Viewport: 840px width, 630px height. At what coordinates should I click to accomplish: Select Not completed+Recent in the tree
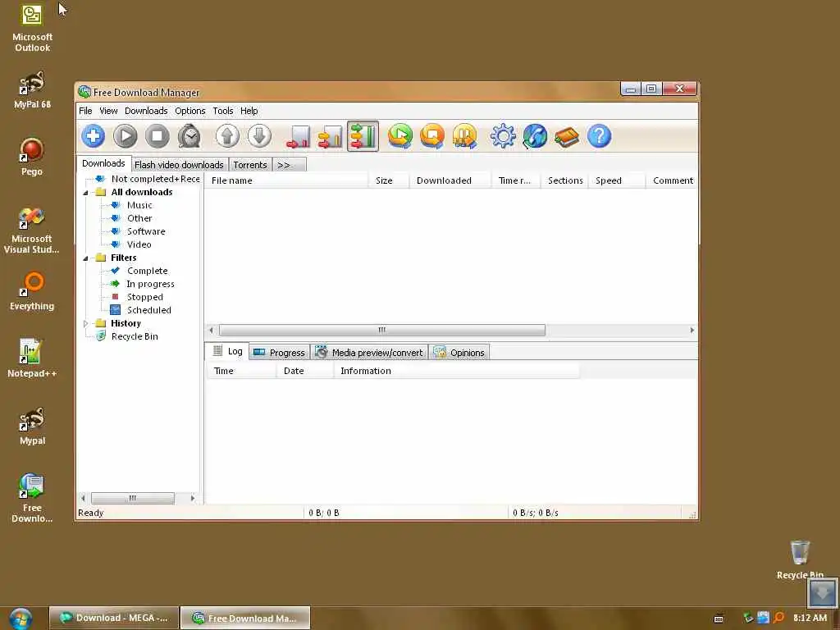(155, 179)
